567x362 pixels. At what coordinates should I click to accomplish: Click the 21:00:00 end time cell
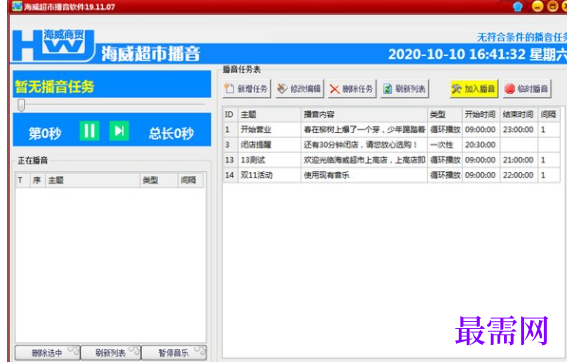[519, 160]
